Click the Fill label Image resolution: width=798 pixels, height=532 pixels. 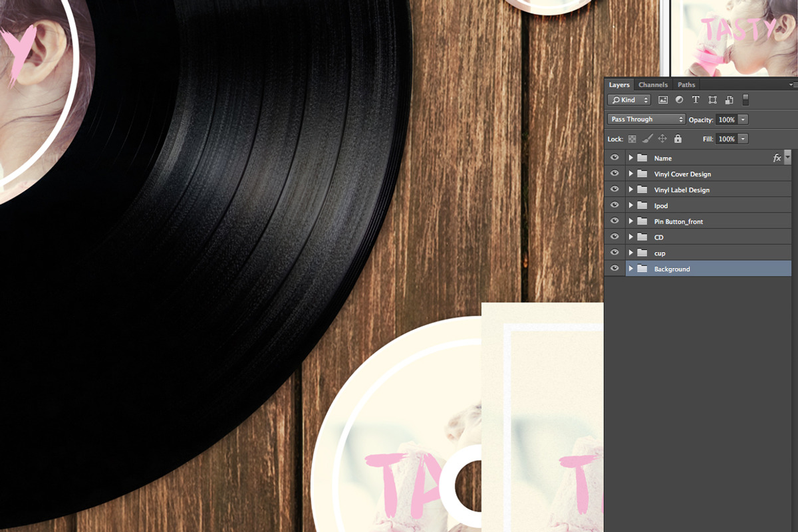[x=708, y=139]
